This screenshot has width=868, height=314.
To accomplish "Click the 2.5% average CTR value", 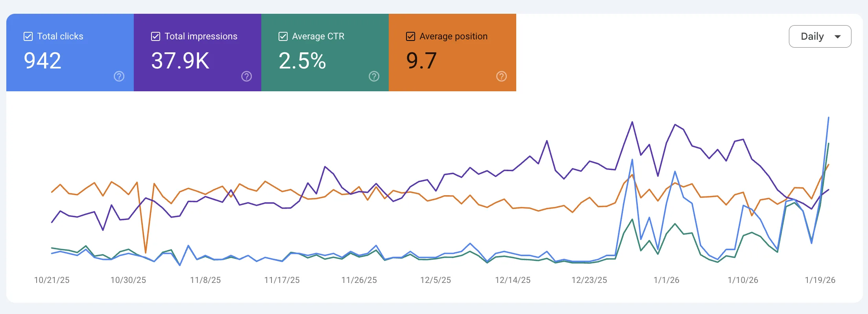I will click(302, 61).
